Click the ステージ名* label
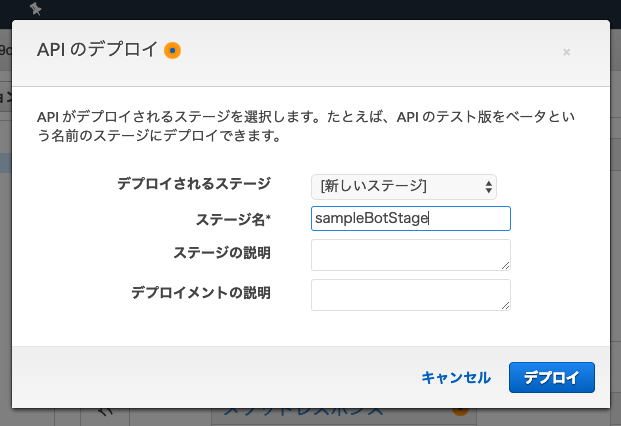This screenshot has width=621, height=426. pyautogui.click(x=233, y=219)
